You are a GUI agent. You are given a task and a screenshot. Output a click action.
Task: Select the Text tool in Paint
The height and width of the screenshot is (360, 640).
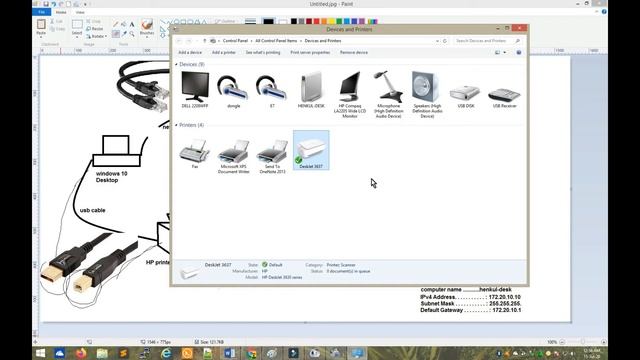[132, 24]
